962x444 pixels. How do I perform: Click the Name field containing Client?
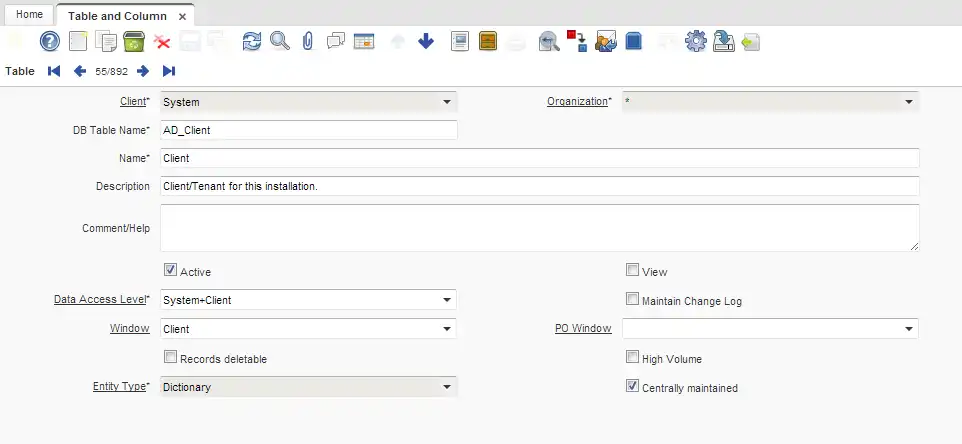[540, 158]
